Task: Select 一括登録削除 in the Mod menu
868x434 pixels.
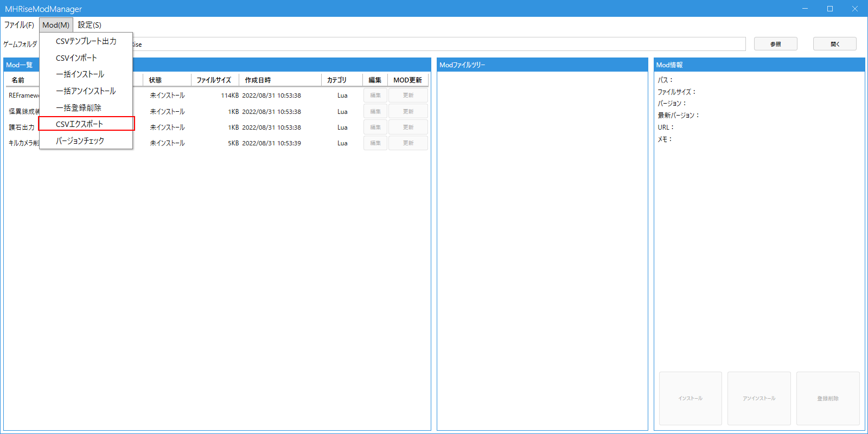Action: pos(86,108)
